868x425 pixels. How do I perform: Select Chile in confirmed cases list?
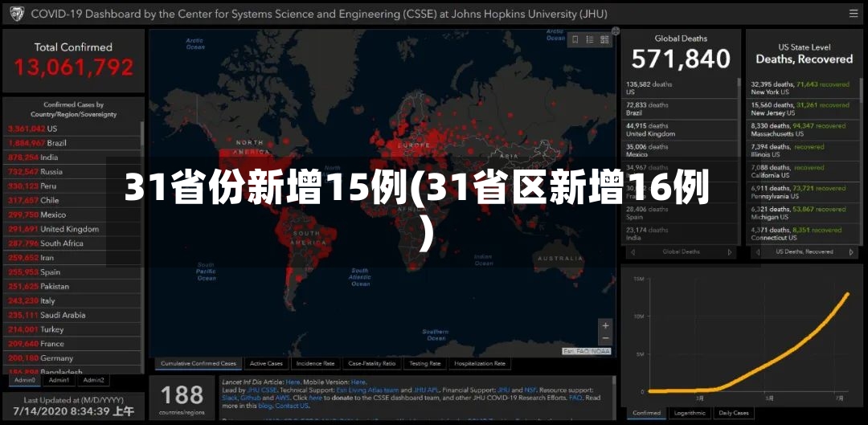point(74,200)
